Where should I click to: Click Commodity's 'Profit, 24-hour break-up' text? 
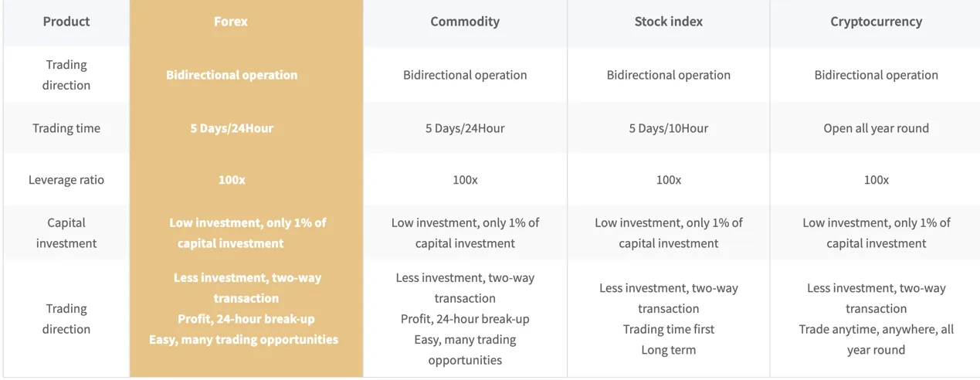[465, 318]
